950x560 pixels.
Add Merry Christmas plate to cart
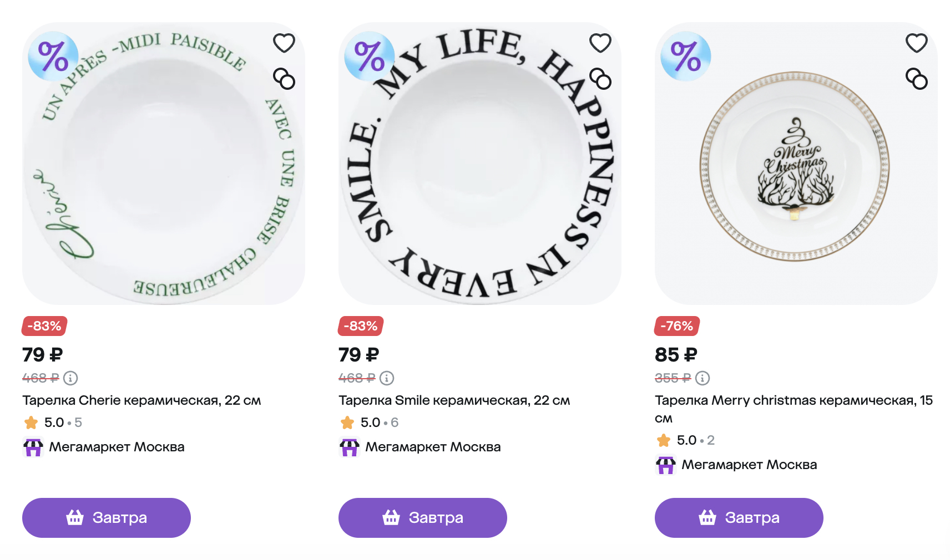[x=739, y=518]
